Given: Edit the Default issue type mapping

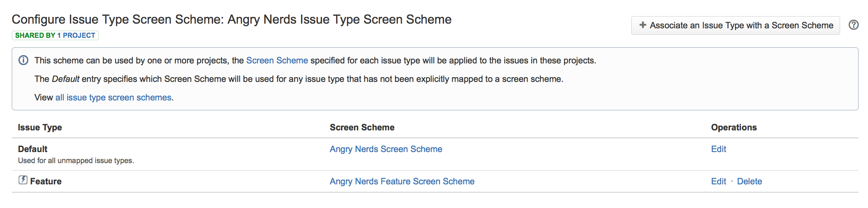Looking at the screenshot, I should coord(719,149).
